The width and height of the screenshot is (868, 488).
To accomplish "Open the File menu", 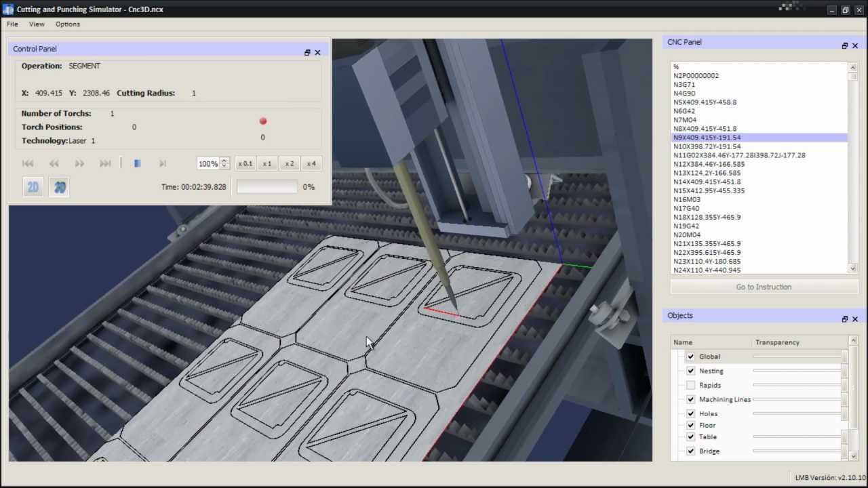I will tap(12, 24).
